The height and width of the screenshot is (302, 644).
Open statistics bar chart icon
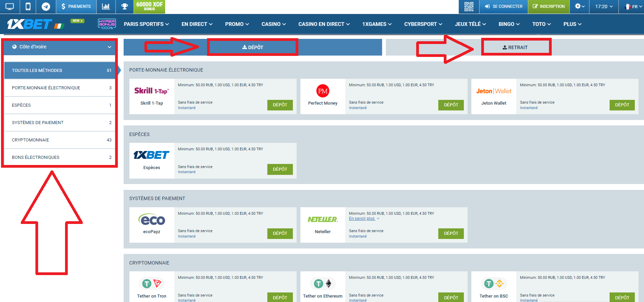[106, 6]
